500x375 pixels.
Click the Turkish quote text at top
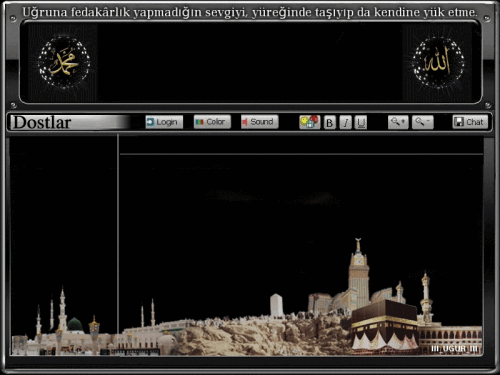[250, 12]
